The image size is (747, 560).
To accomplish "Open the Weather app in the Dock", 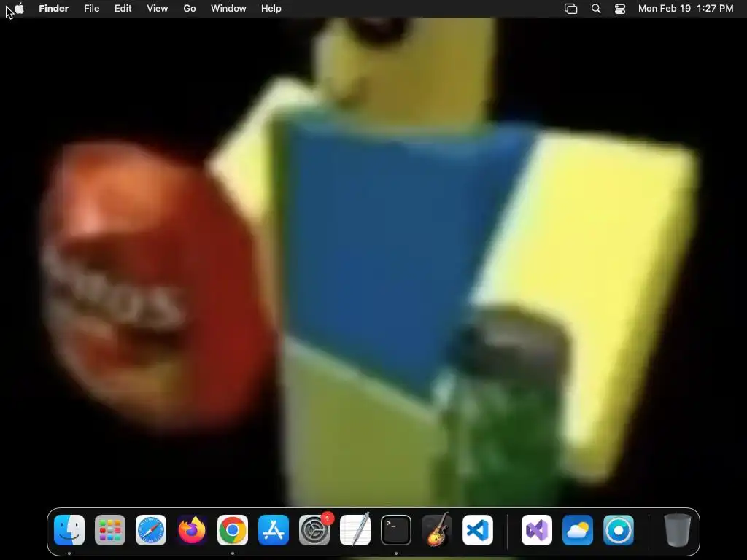I will 578,530.
